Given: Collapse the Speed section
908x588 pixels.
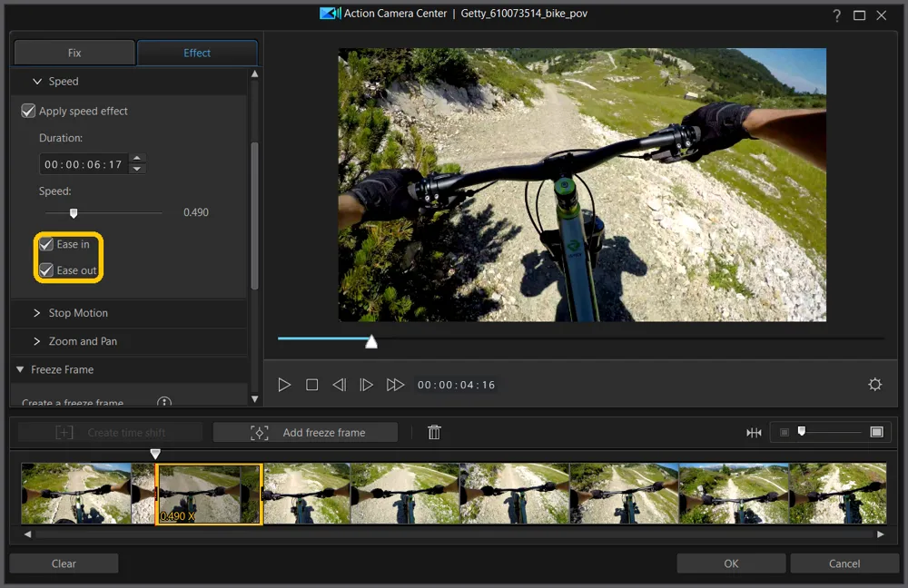Looking at the screenshot, I should coord(37,82).
